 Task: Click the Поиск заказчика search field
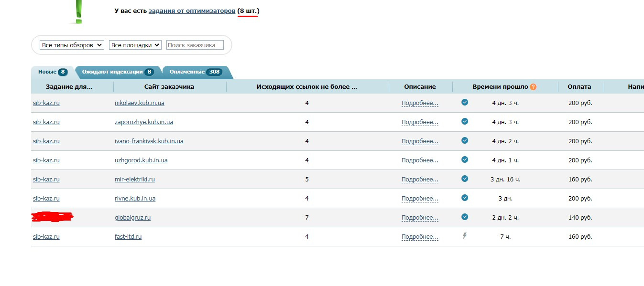(195, 45)
